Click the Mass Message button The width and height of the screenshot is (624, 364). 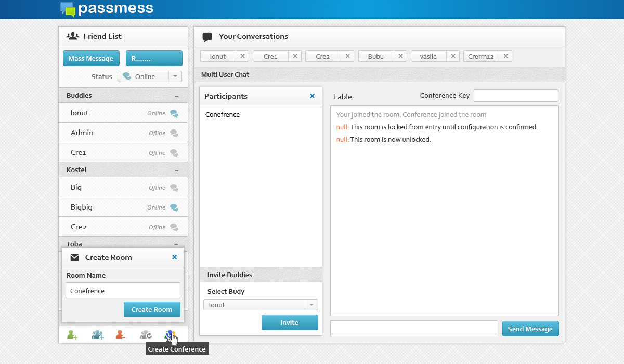[x=91, y=58]
